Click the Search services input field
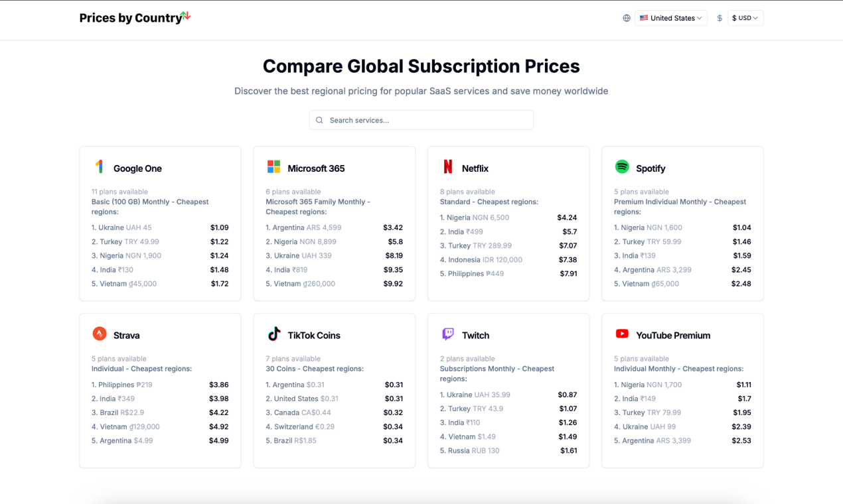This screenshot has width=843, height=504. 421,120
